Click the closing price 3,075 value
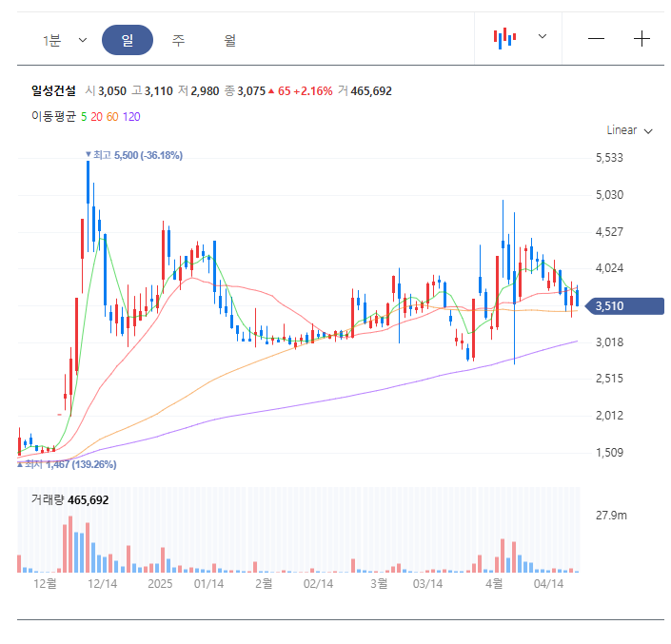The width and height of the screenshot is (671, 644). coord(251,91)
